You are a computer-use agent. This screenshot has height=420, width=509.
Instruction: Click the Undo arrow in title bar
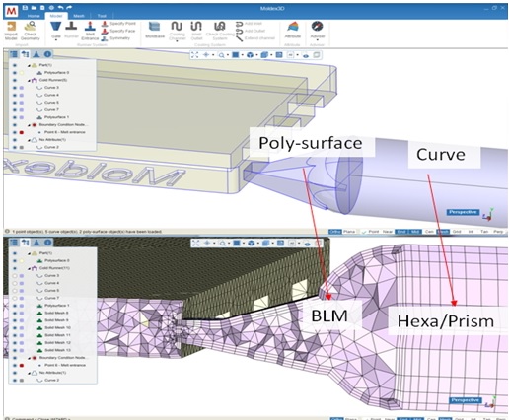coord(60,8)
